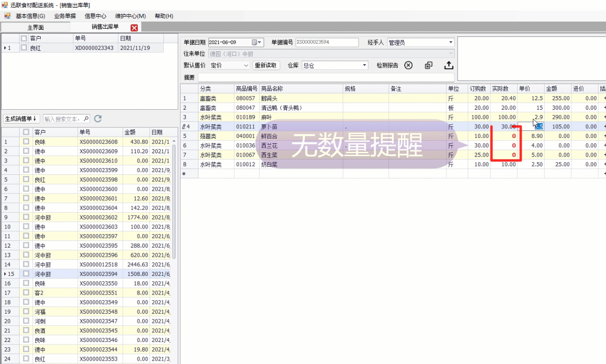Click the circled X icon beside 检测报告

pyautogui.click(x=408, y=65)
